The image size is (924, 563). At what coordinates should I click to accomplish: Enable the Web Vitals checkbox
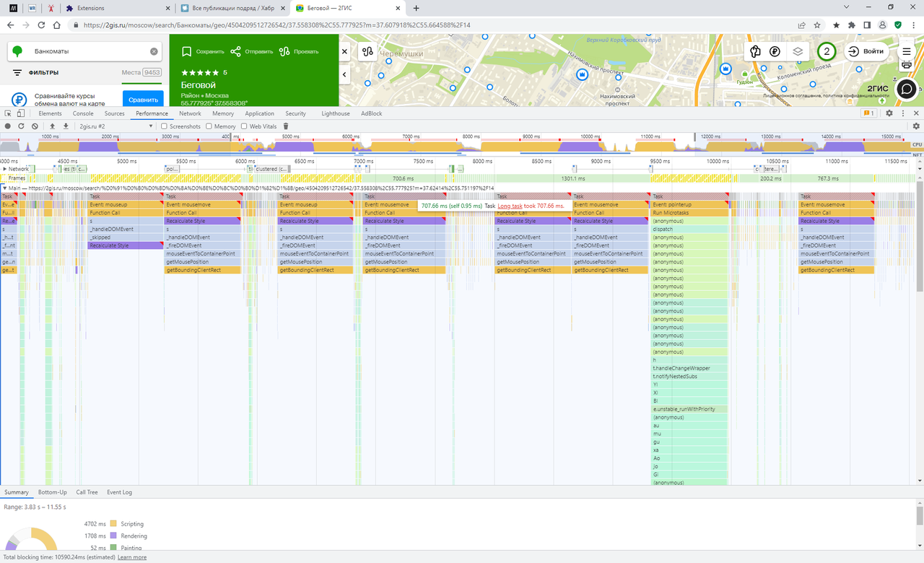click(244, 126)
